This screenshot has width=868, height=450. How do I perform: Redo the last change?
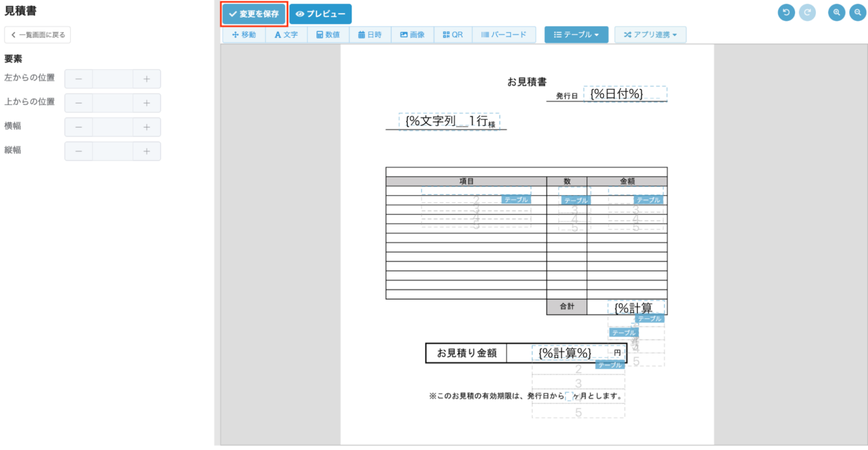(x=808, y=12)
